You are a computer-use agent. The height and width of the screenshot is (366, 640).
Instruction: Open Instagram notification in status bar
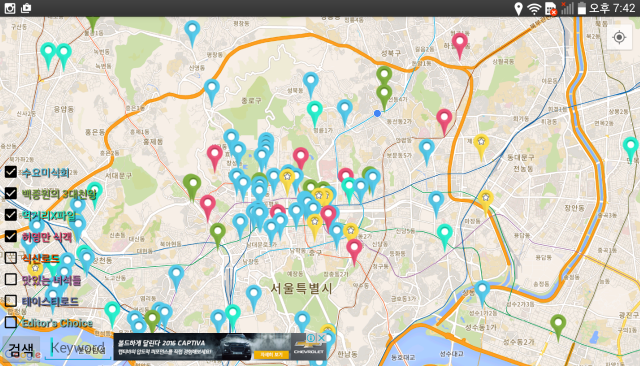pyautogui.click(x=10, y=8)
